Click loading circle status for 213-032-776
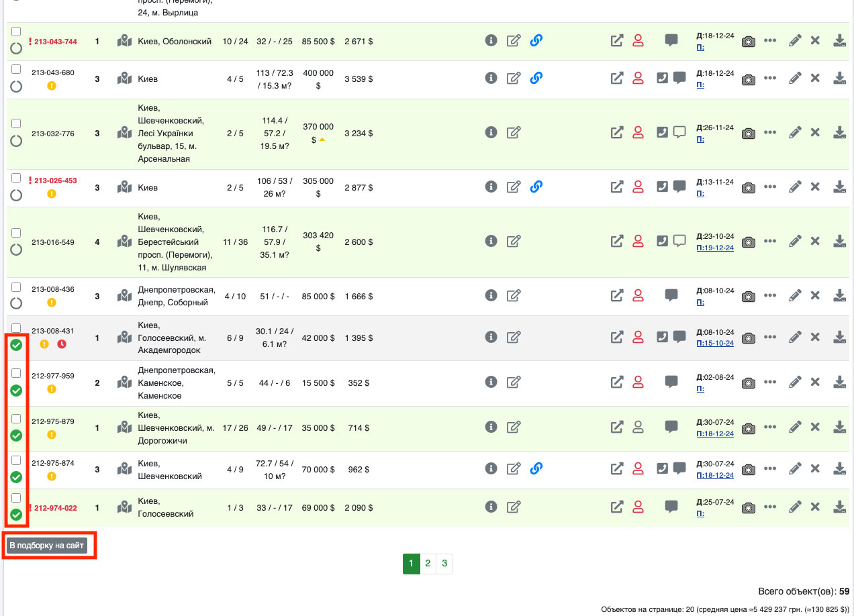This screenshot has width=854, height=616. 16,141
